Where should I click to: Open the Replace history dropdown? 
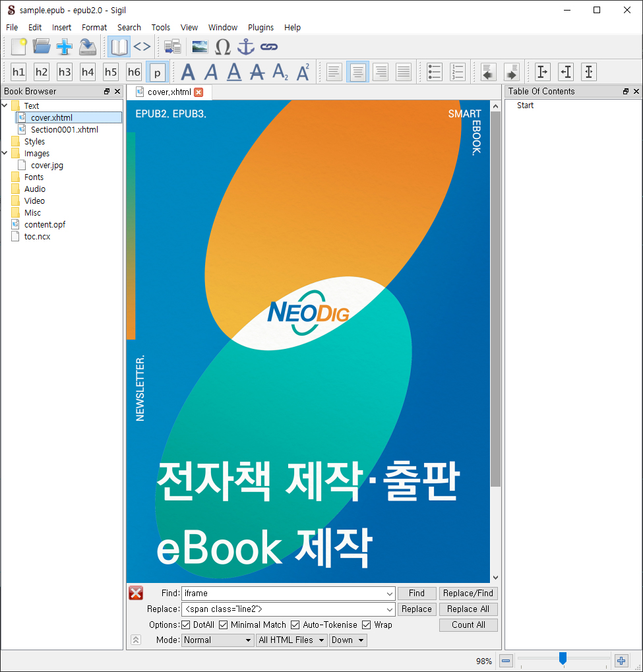click(x=389, y=609)
